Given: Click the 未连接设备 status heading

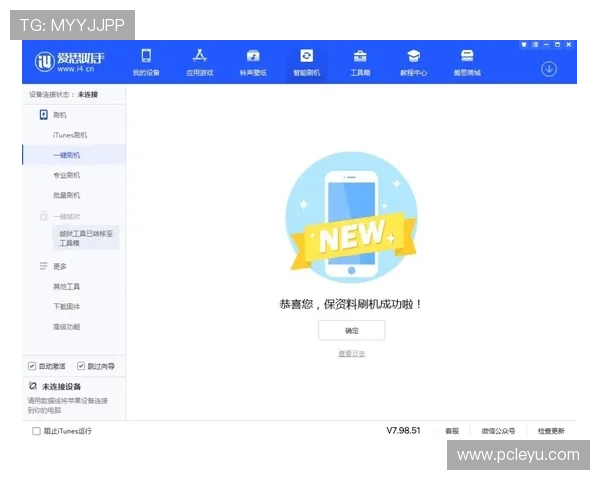Looking at the screenshot, I should pos(61,386).
